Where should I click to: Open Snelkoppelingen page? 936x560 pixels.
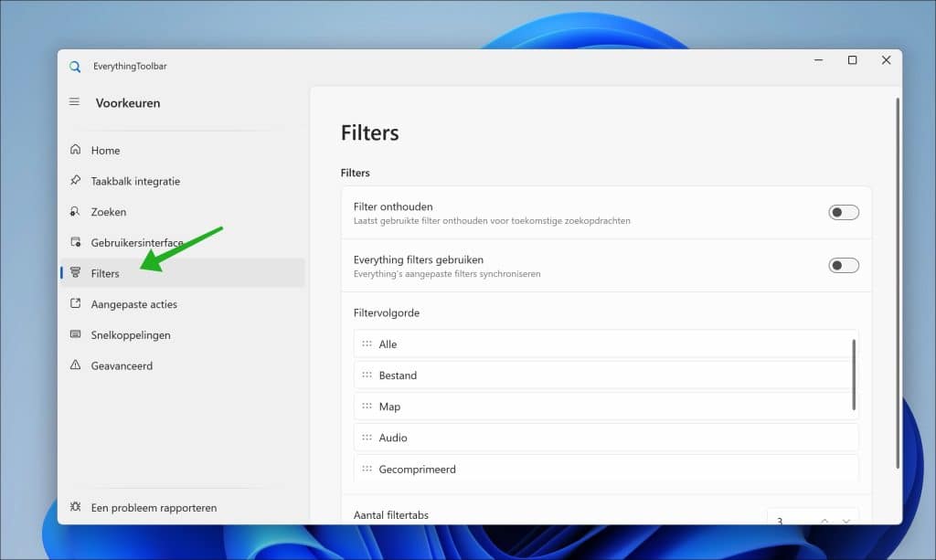(x=182, y=335)
